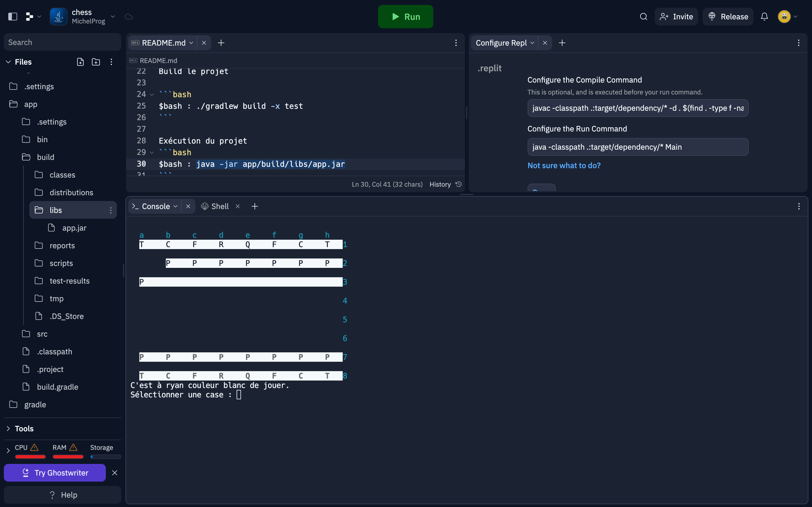Open README History clock icon
Image resolution: width=812 pixels, height=507 pixels.
pos(458,184)
